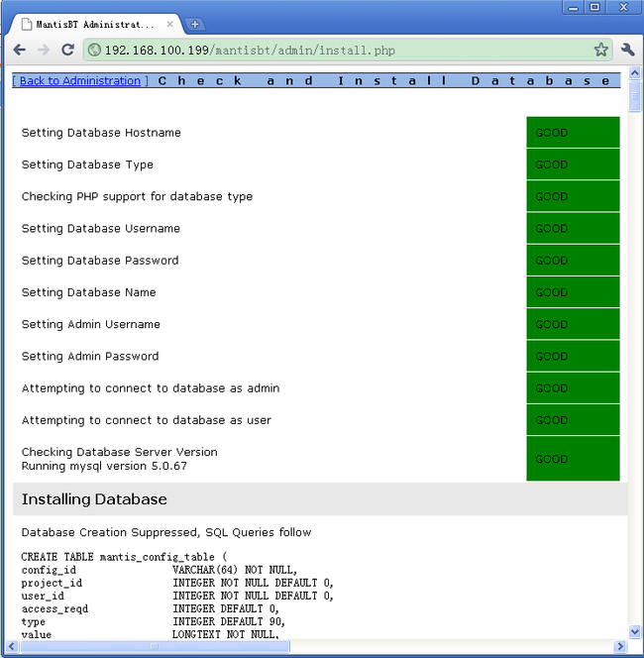Screen dimensions: 644x658
Task: Click the 'Setting Database Type' text
Action: tap(87, 164)
